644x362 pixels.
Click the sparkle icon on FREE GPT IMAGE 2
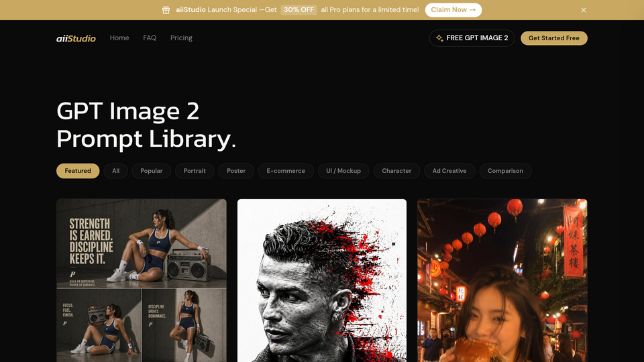click(439, 38)
